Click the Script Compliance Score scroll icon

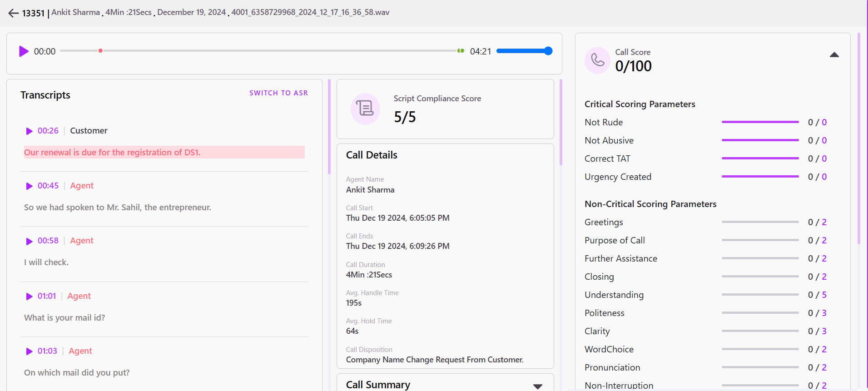click(365, 109)
